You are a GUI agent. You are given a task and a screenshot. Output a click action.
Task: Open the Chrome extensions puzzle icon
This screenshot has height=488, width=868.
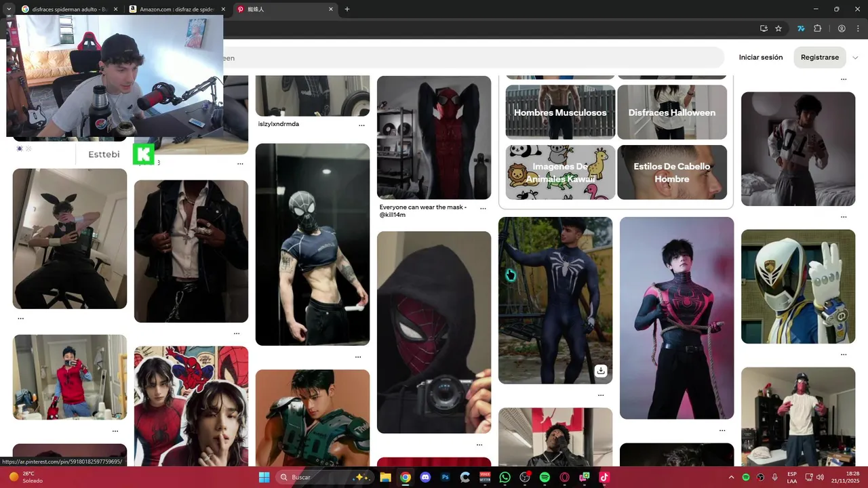pyautogui.click(x=817, y=28)
